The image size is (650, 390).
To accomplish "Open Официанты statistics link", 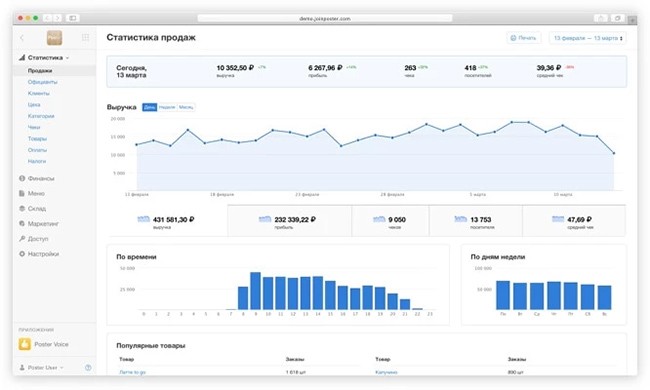I will click(x=43, y=82).
